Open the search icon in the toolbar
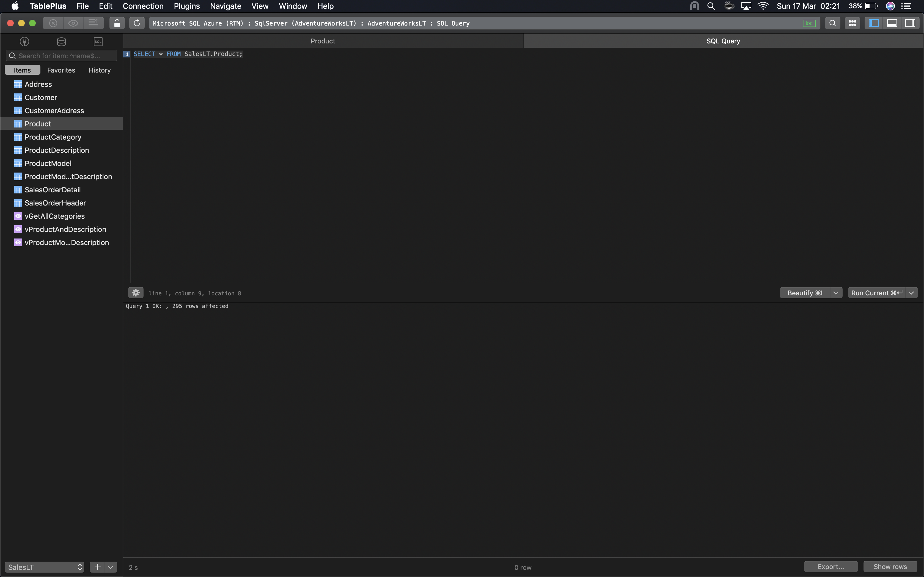 tap(833, 23)
